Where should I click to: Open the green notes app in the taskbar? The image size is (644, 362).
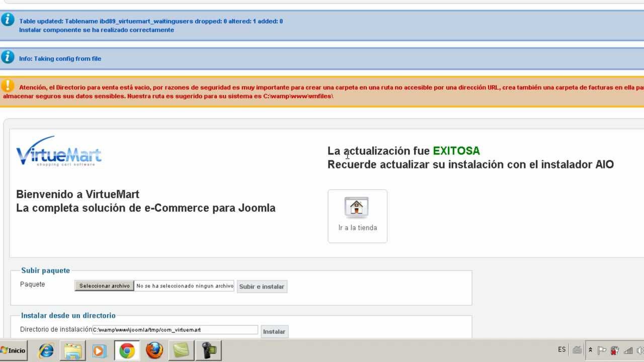click(181, 350)
